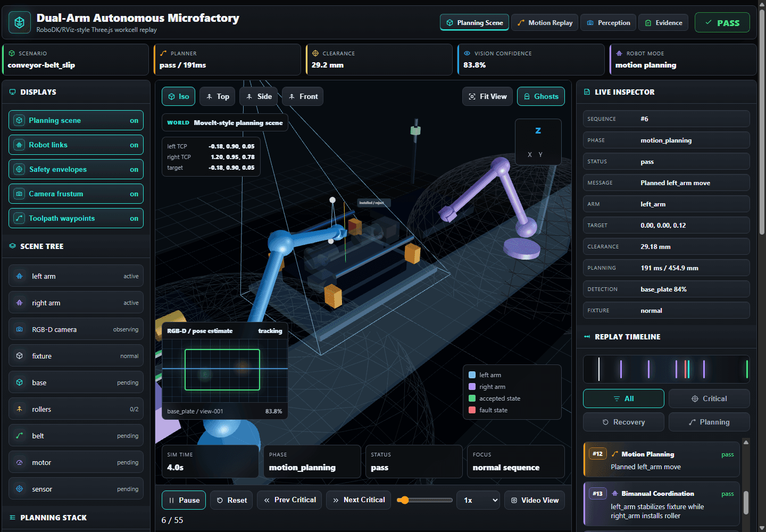Click the page vertical scrollbar
The height and width of the screenshot is (532, 766).
(x=762, y=122)
